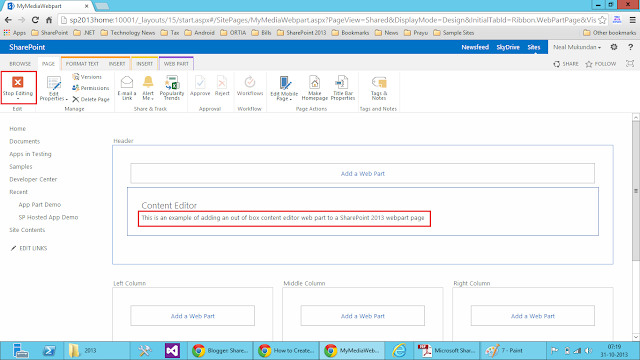
Task: Switch to the PAGE tab
Action: (x=48, y=64)
